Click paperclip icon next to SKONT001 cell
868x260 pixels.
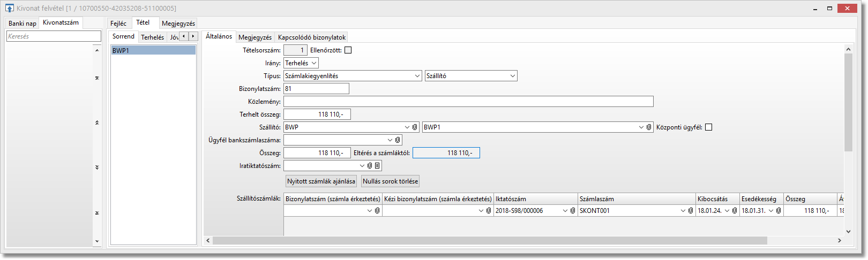[691, 211]
